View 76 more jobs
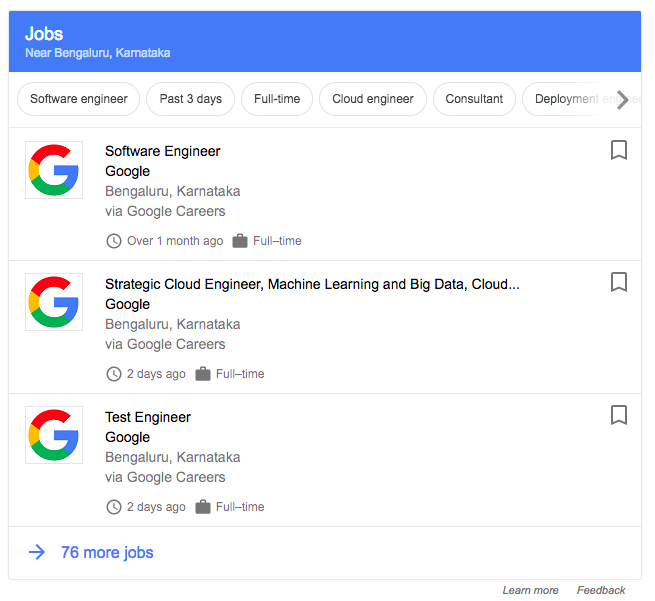This screenshot has width=655, height=601. [107, 552]
